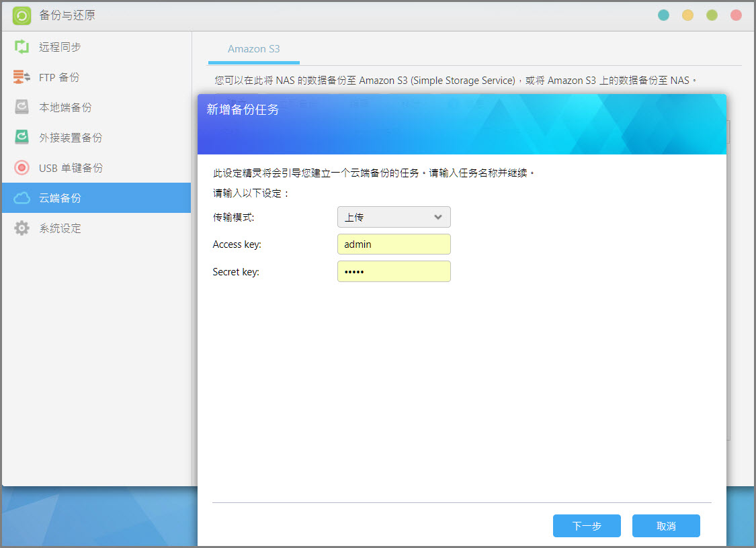Viewport: 756px width, 548px height.
Task: Click the wizard description starting 此设定精灵
Action: click(374, 173)
